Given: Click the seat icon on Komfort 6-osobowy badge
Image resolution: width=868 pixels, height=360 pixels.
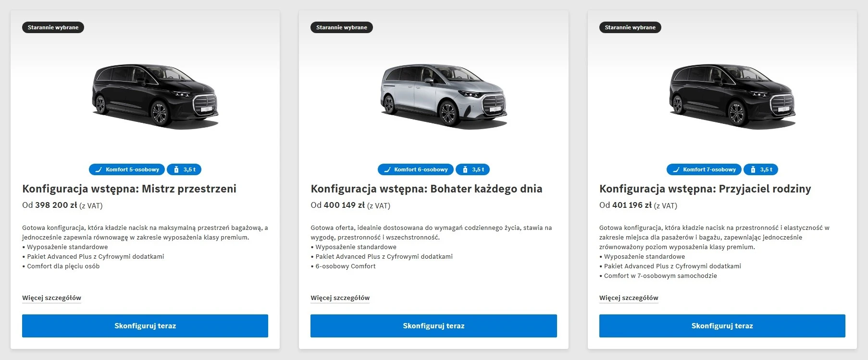Looking at the screenshot, I should point(387,169).
